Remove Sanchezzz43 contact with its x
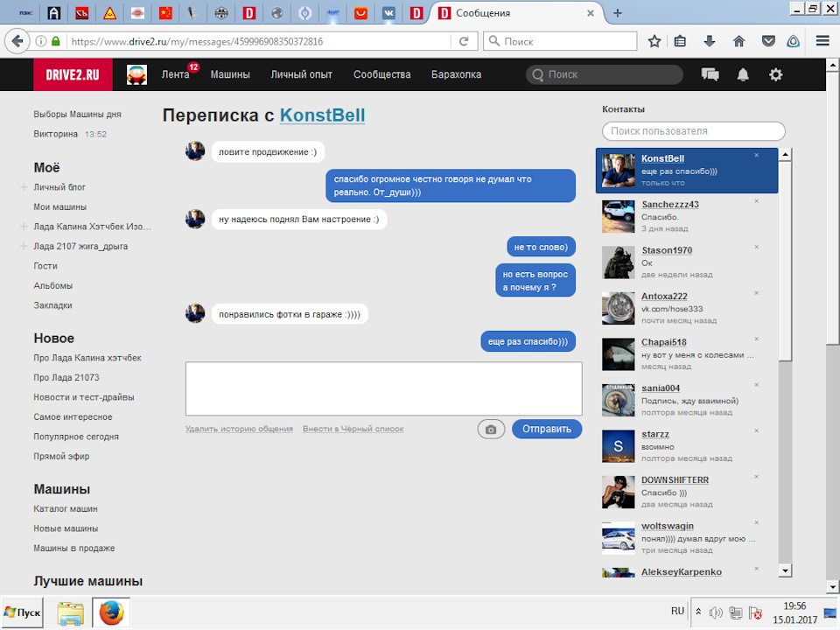The width and height of the screenshot is (840, 630). [756, 201]
